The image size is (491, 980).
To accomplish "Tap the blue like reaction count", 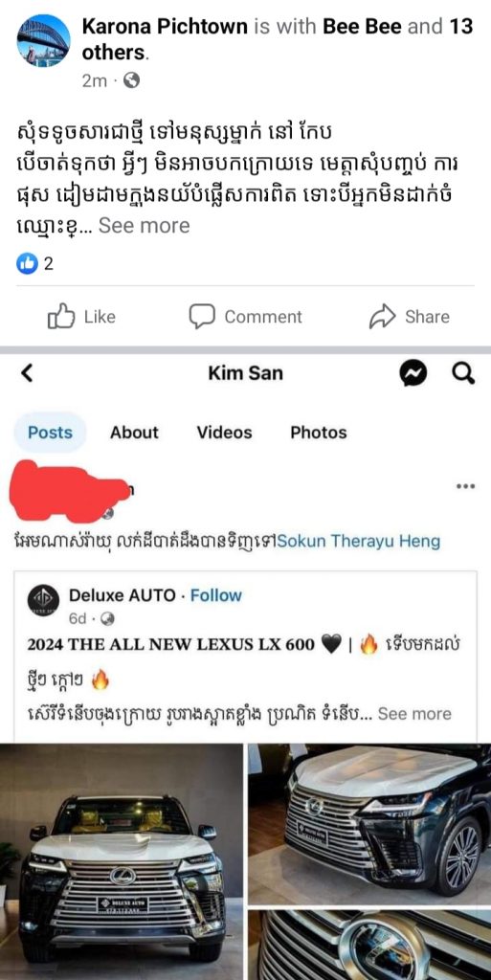I will (x=35, y=264).
